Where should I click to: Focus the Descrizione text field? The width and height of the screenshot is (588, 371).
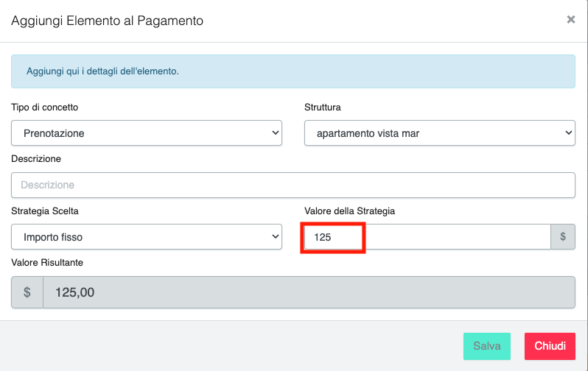293,185
